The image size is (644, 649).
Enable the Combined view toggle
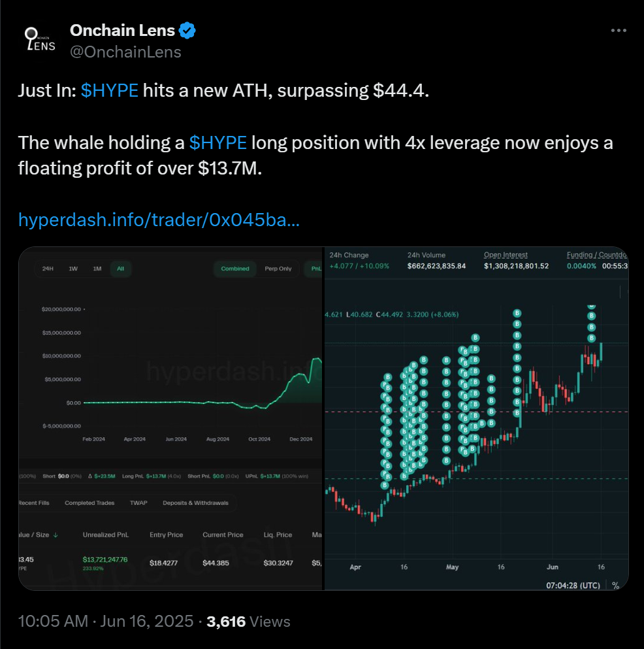pyautogui.click(x=234, y=269)
